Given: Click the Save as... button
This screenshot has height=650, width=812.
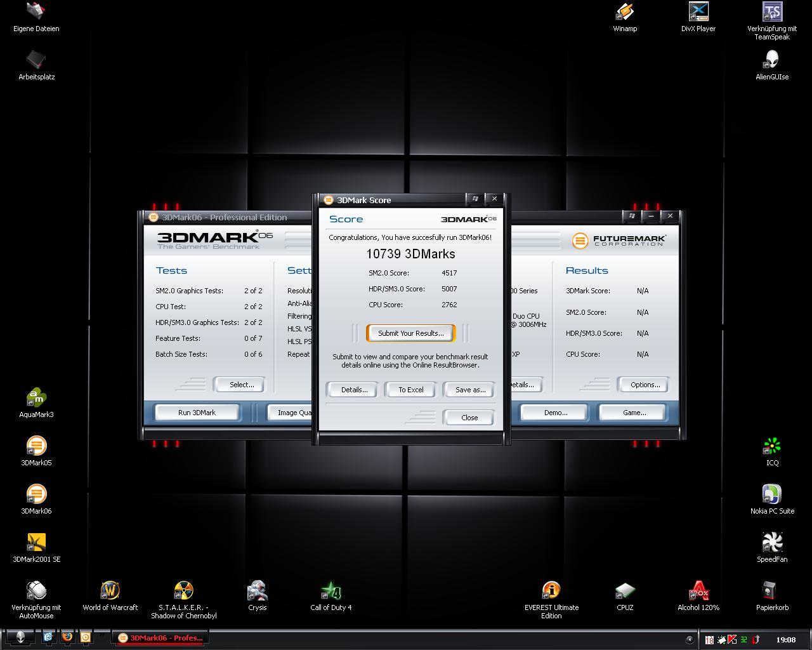Looking at the screenshot, I should (x=470, y=390).
